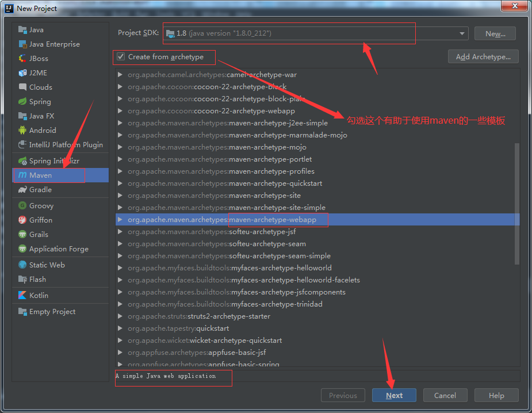Expand wicket-archetype-quickstart entry
The image size is (532, 413).
[x=120, y=341]
